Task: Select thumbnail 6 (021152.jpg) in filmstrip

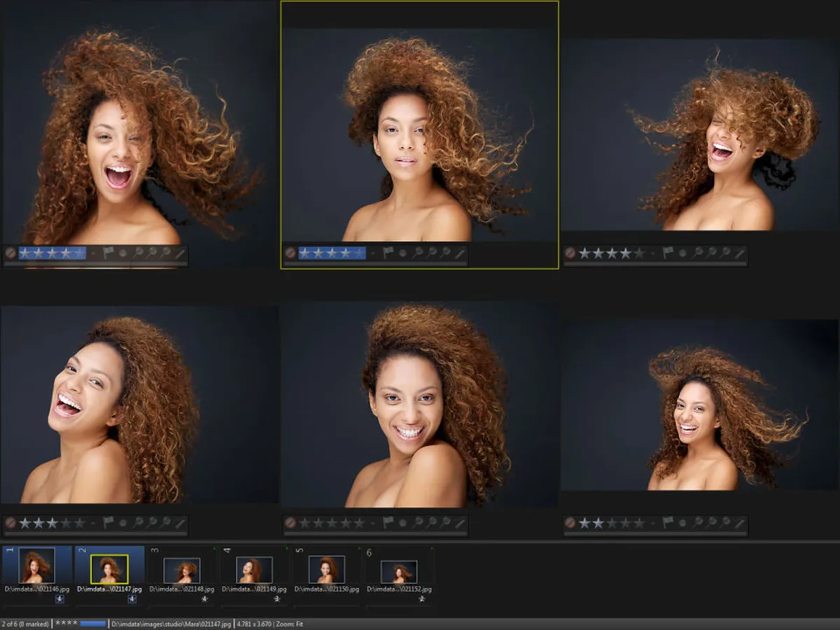Action: click(x=399, y=570)
